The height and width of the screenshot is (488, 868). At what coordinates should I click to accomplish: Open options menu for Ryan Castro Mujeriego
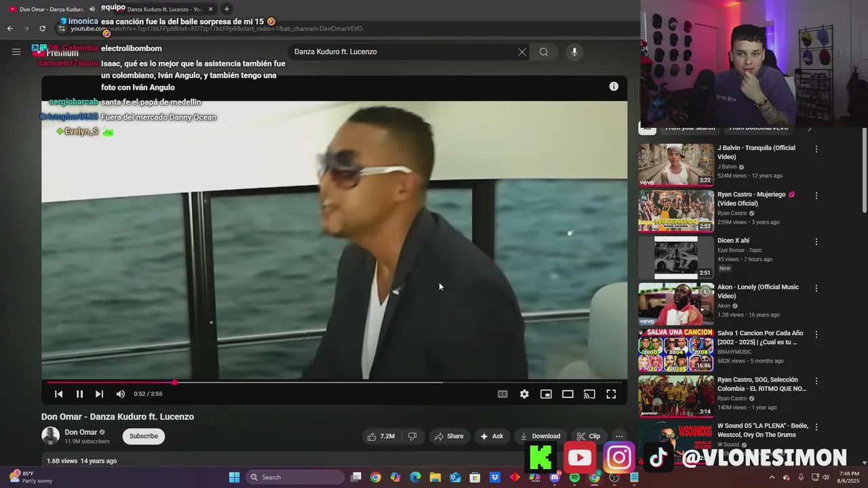[x=816, y=196]
